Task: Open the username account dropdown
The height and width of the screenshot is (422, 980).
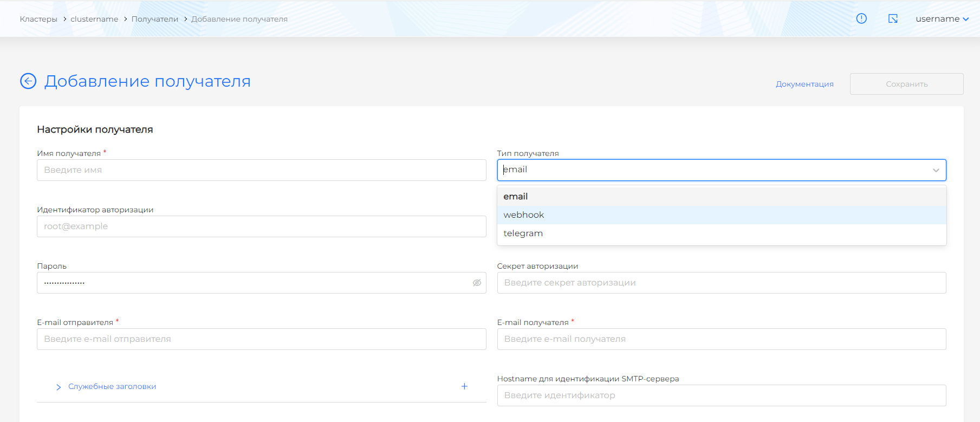Action: [942, 19]
